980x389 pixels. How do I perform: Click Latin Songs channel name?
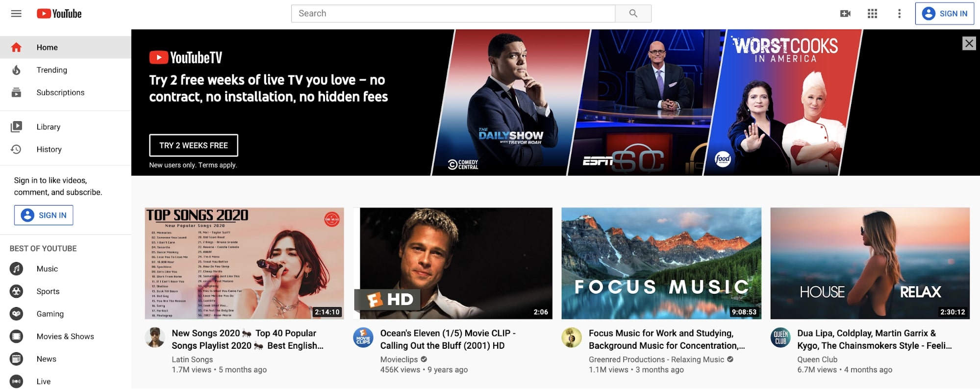click(192, 360)
